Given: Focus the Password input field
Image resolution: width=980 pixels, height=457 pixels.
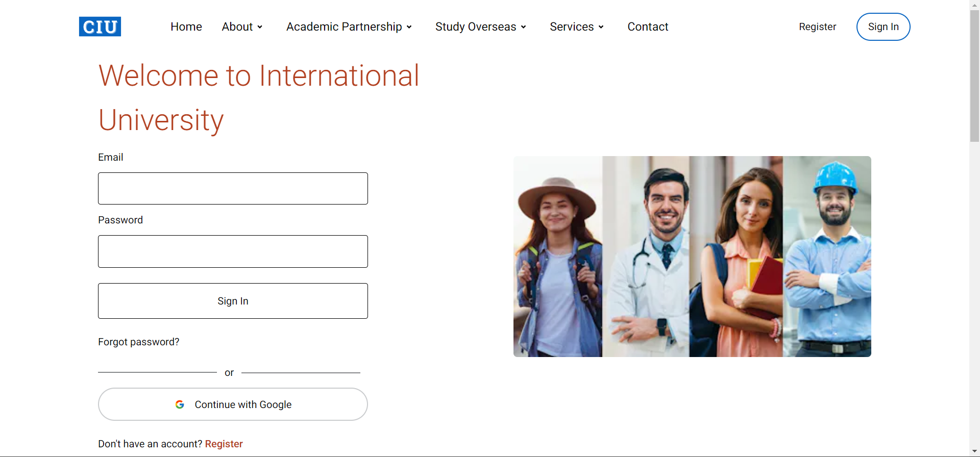Looking at the screenshot, I should 233,251.
